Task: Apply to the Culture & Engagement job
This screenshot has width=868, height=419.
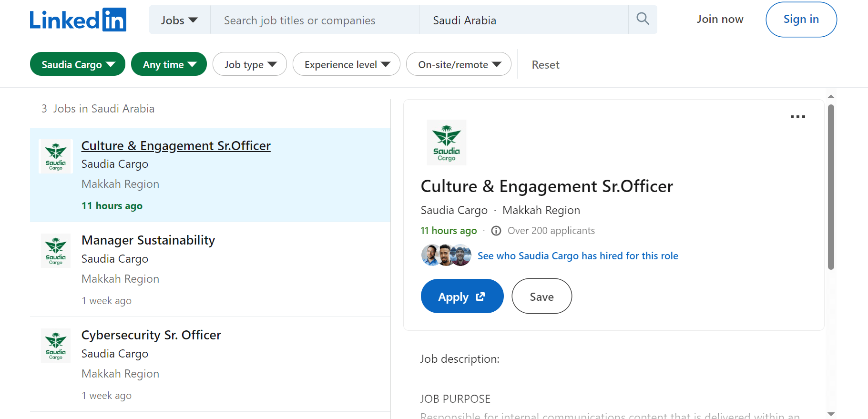Action: pos(462,296)
